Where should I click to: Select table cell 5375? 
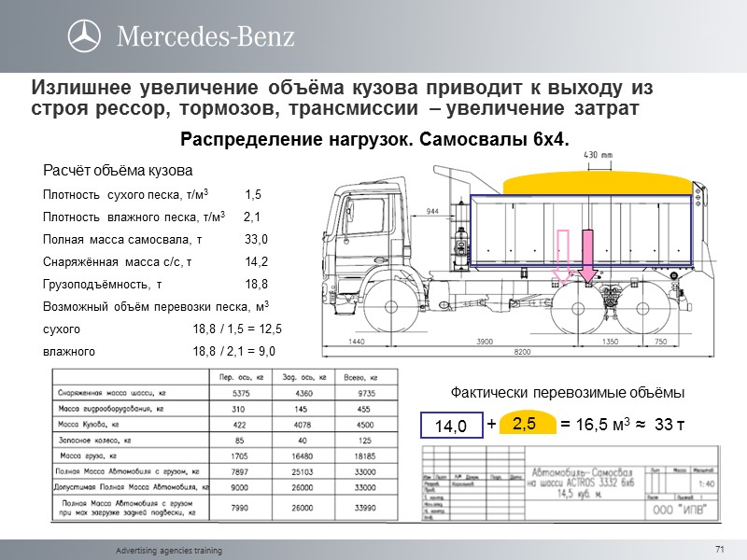(x=241, y=393)
